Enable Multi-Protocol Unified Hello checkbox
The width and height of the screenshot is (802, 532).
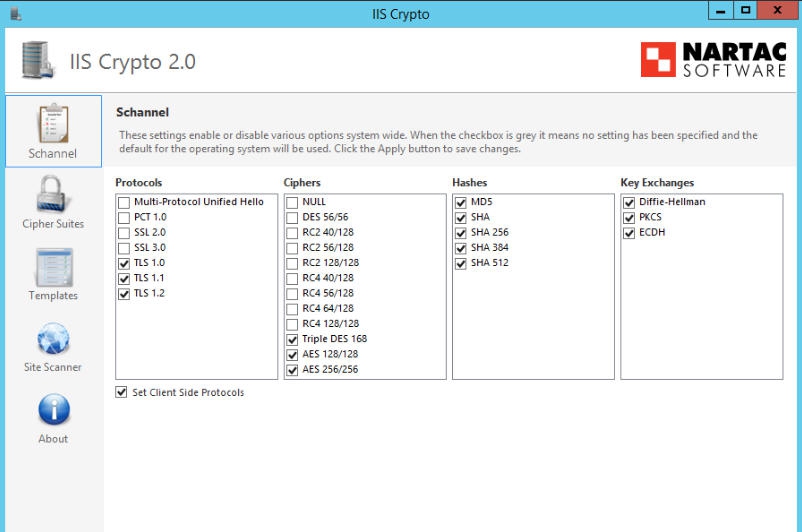[x=124, y=203]
